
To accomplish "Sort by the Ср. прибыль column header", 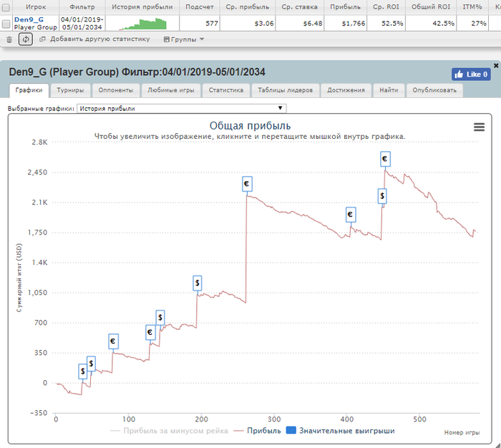I will (x=248, y=7).
